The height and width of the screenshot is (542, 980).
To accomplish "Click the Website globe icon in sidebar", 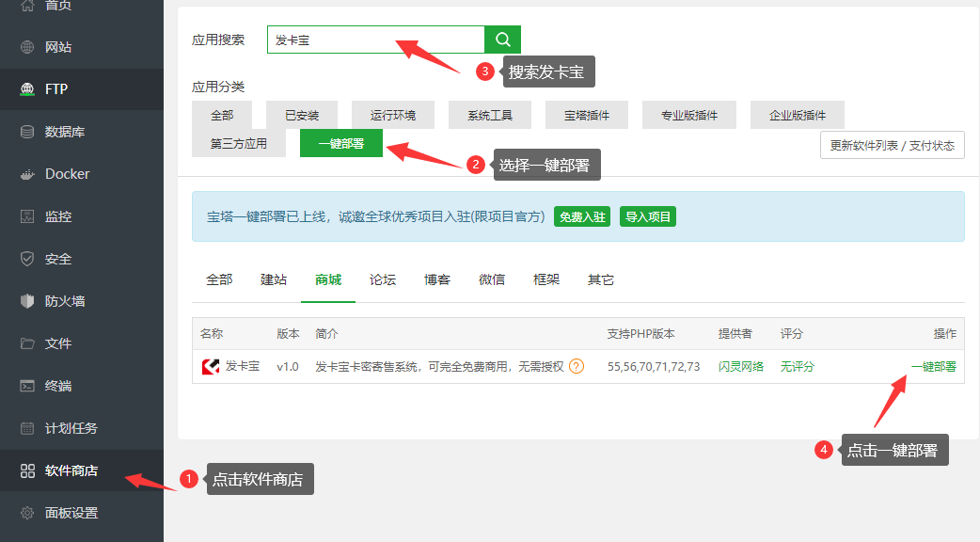I will 27,47.
